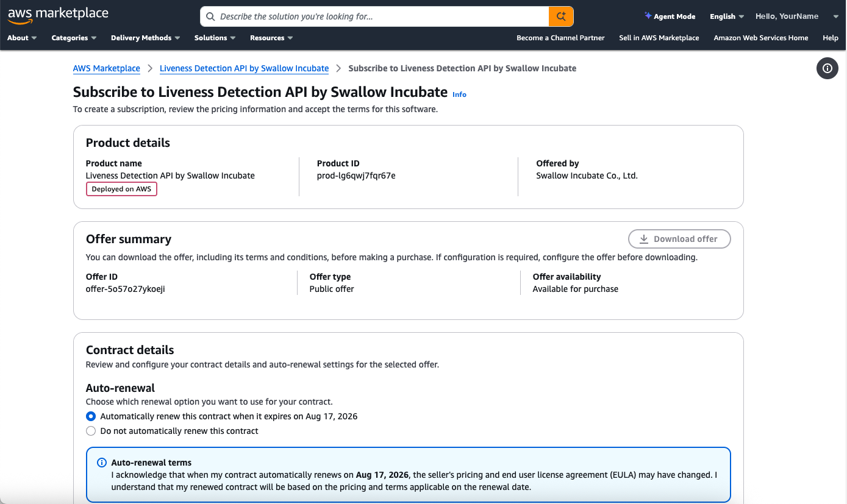Click the Public offer value
Screen dimensions: 847x504
point(332,289)
